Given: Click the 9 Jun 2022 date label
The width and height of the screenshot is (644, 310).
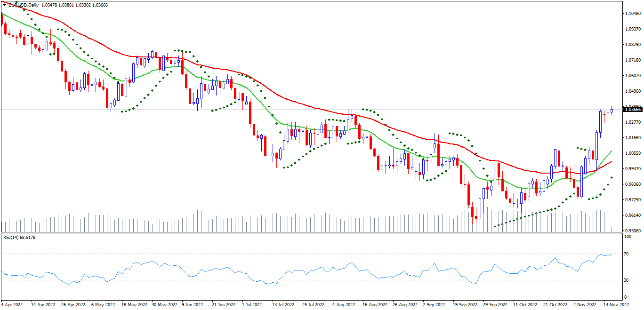Looking at the screenshot, I should click(x=193, y=305).
